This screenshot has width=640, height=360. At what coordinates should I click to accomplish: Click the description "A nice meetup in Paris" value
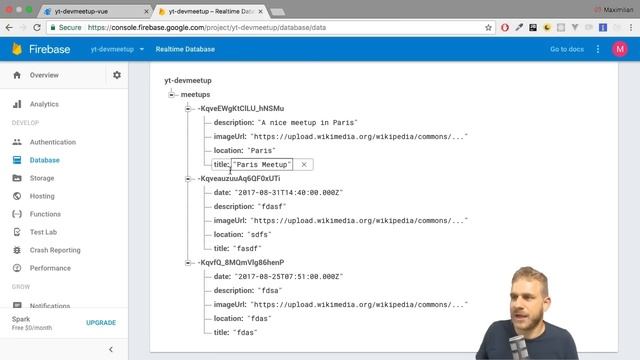[x=308, y=122]
